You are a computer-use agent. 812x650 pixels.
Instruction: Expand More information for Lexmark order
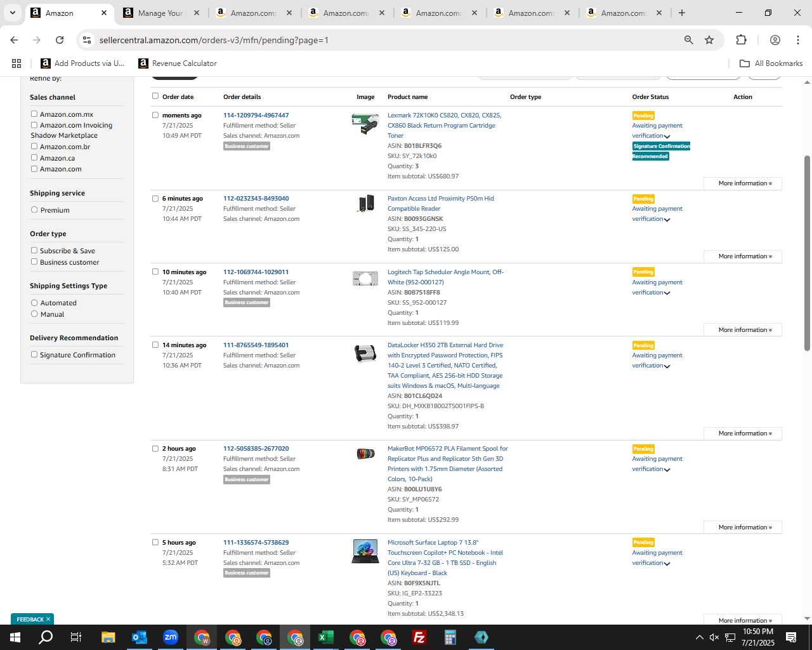coord(743,183)
